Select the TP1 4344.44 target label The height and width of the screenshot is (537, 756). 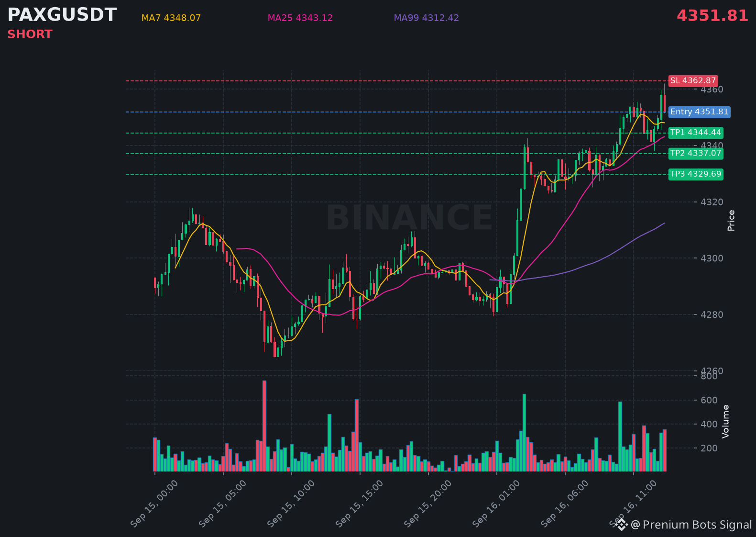click(695, 133)
